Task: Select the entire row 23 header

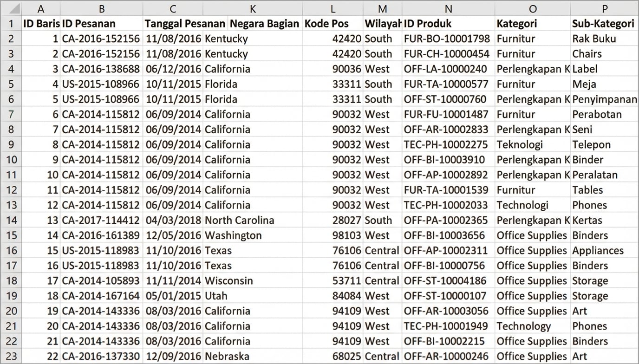Action: (x=11, y=356)
